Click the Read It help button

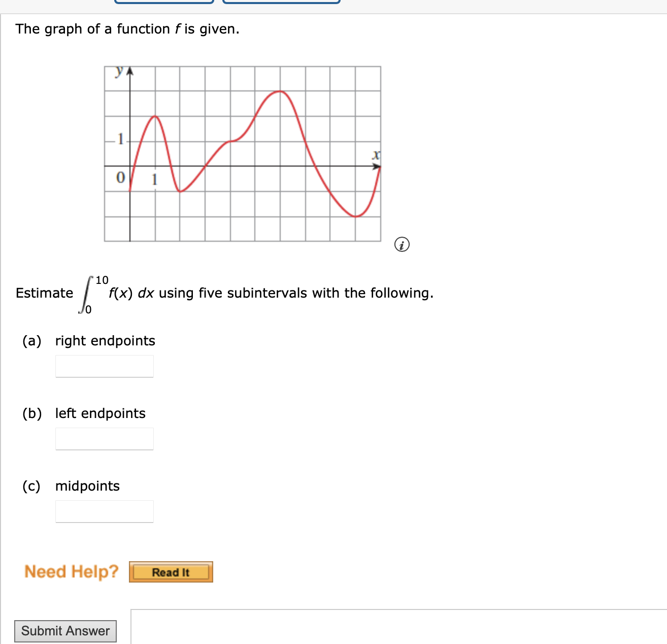[171, 572]
